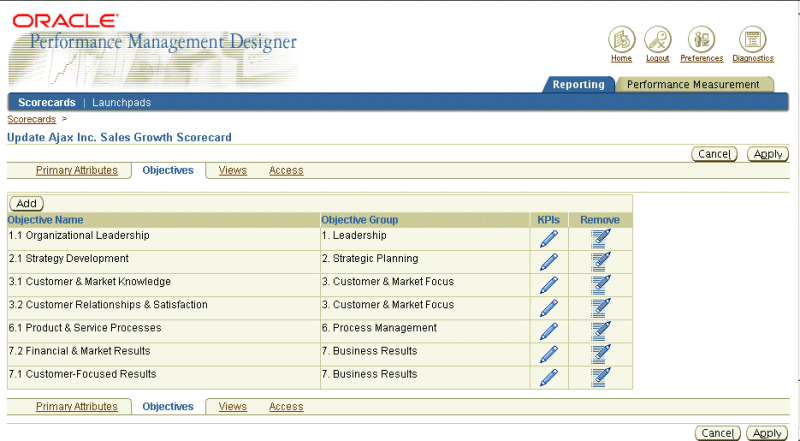Select the bottom Objectives tab

pos(168,407)
